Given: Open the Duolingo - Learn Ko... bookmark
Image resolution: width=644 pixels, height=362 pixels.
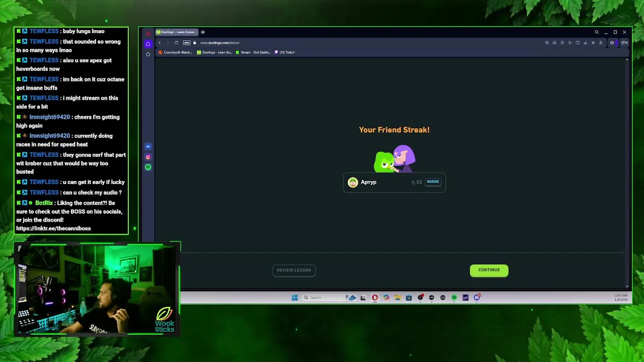Looking at the screenshot, I should point(214,52).
